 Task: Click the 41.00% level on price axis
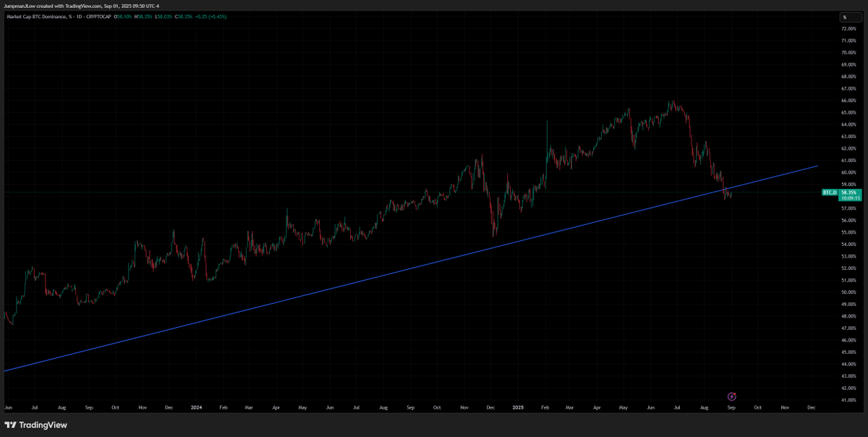point(849,399)
